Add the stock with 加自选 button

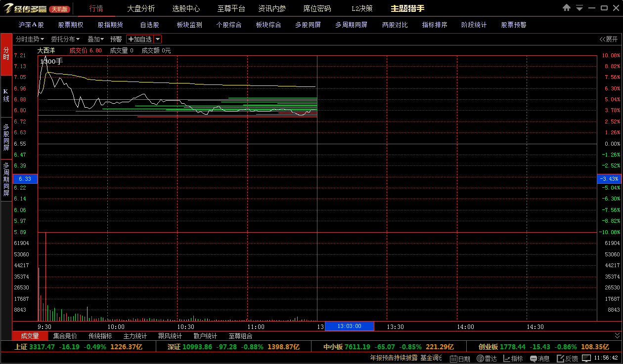(140, 39)
